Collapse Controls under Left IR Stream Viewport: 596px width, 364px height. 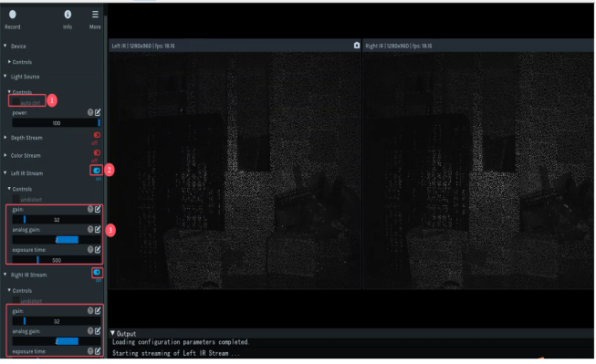(x=9, y=189)
